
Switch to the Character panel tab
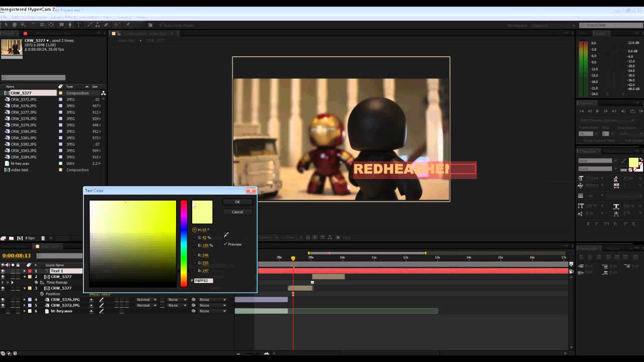click(589, 151)
